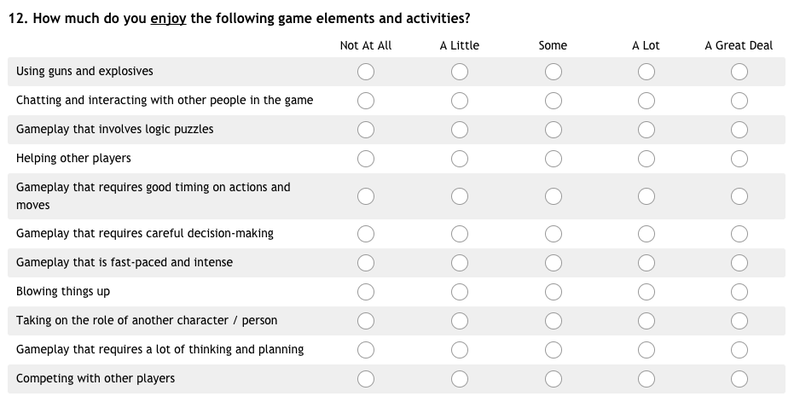Select 'A Little' for Taking on another character role
Image resolution: width=800 pixels, height=408 pixels.
[459, 321]
